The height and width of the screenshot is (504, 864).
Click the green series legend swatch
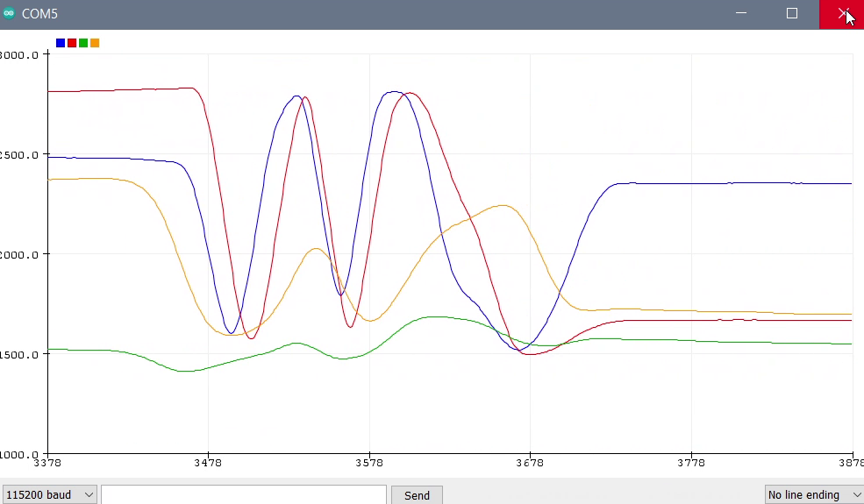83,43
